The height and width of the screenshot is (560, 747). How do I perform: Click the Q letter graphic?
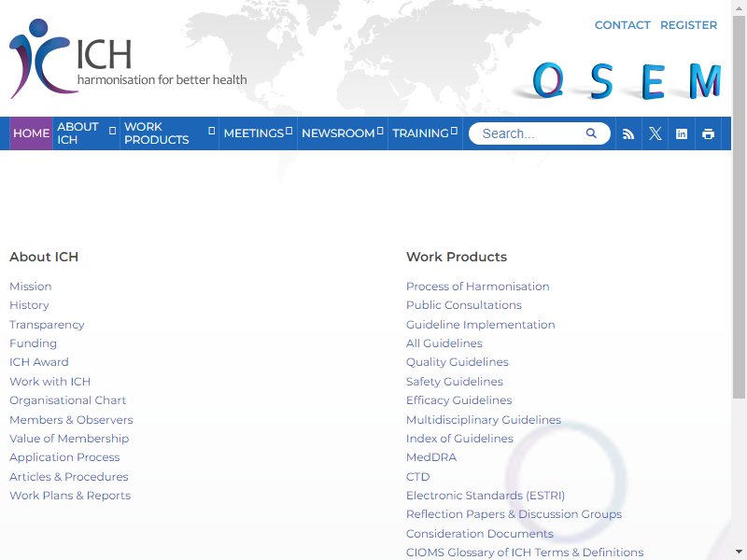tap(548, 80)
